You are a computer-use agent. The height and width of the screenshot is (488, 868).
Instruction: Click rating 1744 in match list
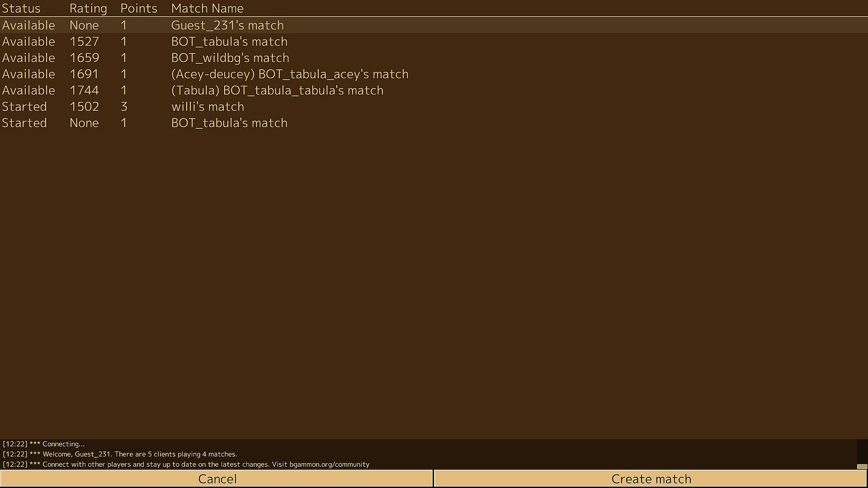coord(84,90)
